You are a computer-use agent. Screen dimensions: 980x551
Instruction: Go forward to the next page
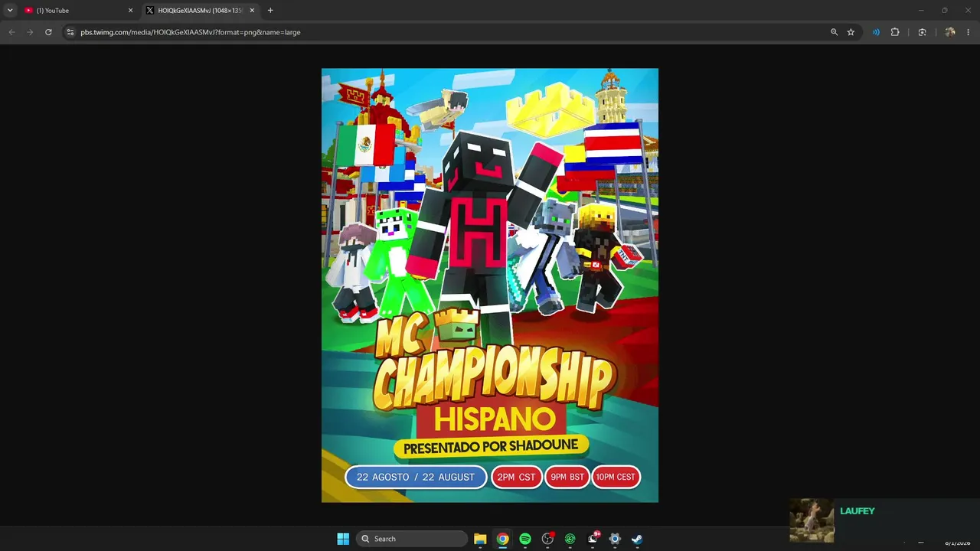point(30,32)
